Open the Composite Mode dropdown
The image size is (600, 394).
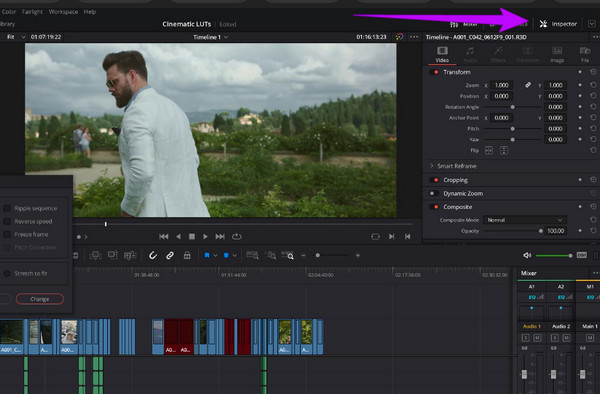coord(525,220)
